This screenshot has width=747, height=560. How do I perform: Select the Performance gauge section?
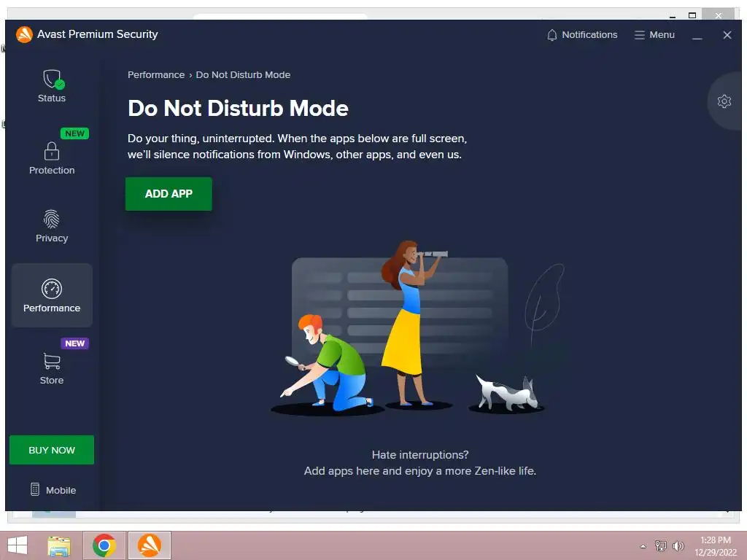point(52,295)
